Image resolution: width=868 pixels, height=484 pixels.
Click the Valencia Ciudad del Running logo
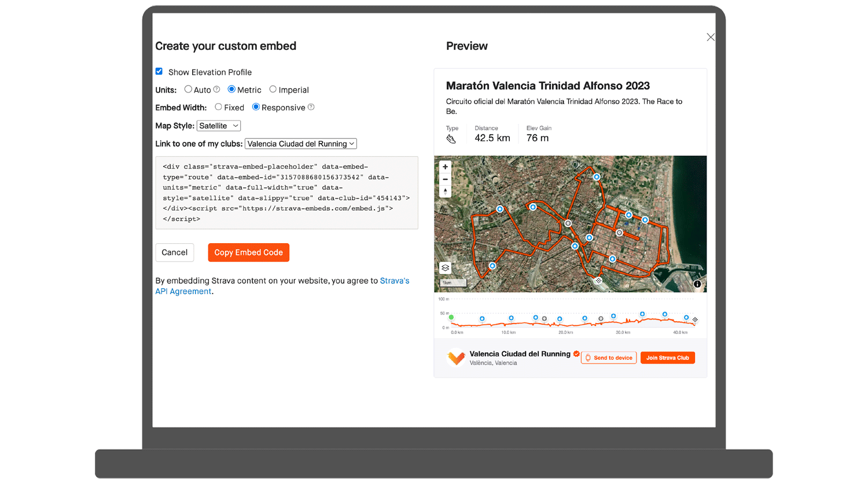click(x=456, y=358)
